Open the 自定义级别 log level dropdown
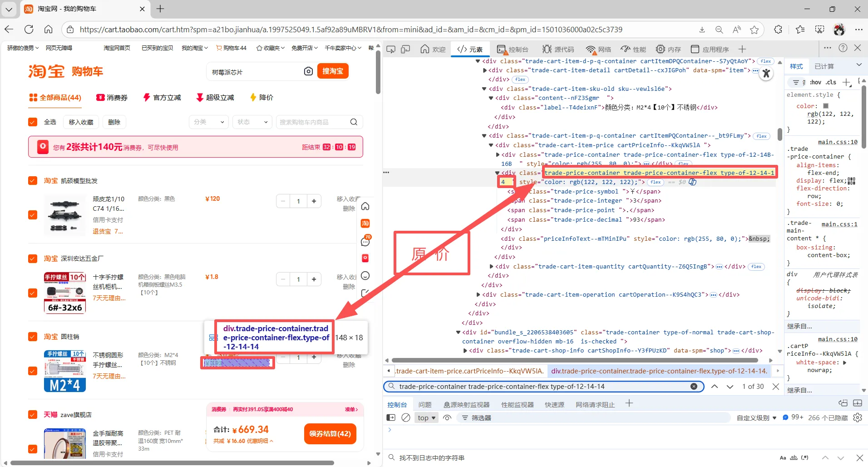The height and width of the screenshot is (467, 868). tap(756, 417)
